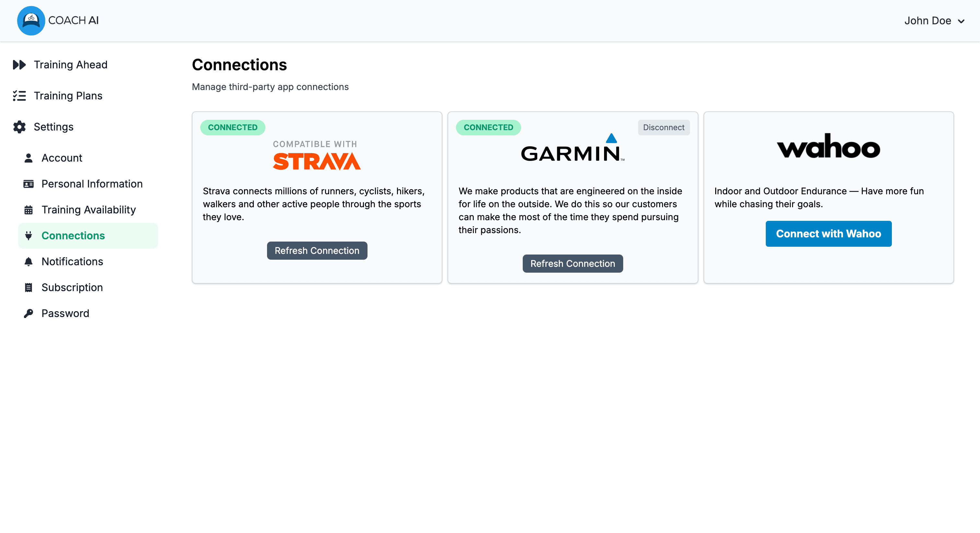Image resolution: width=980 pixels, height=533 pixels.
Task: Click the Training Ahead fast-forward icon
Action: (x=19, y=65)
